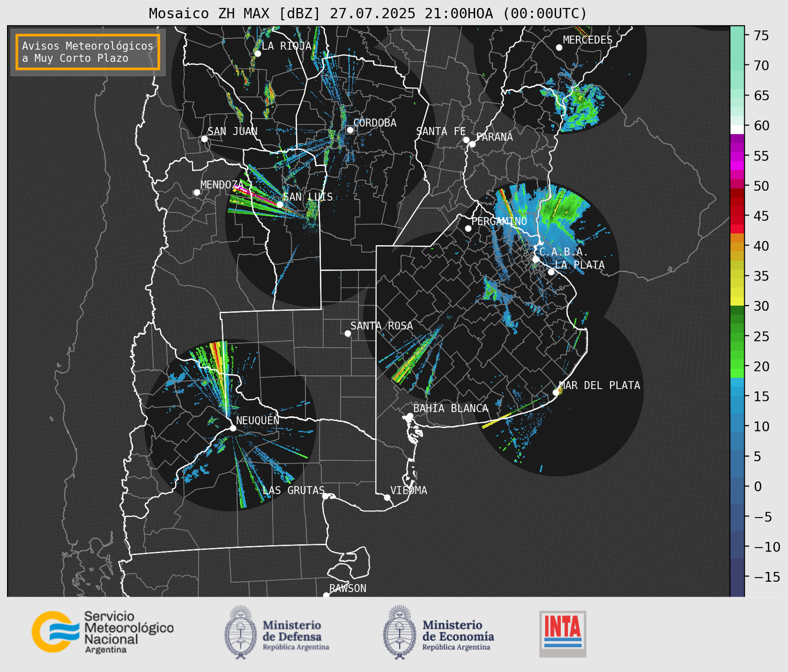
Task: Click the San Juan city dot
Action: (204, 139)
